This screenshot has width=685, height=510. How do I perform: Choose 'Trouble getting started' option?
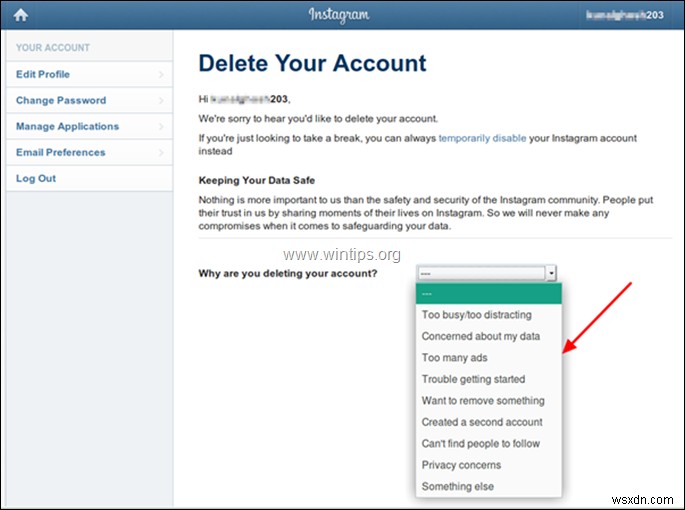click(x=488, y=379)
